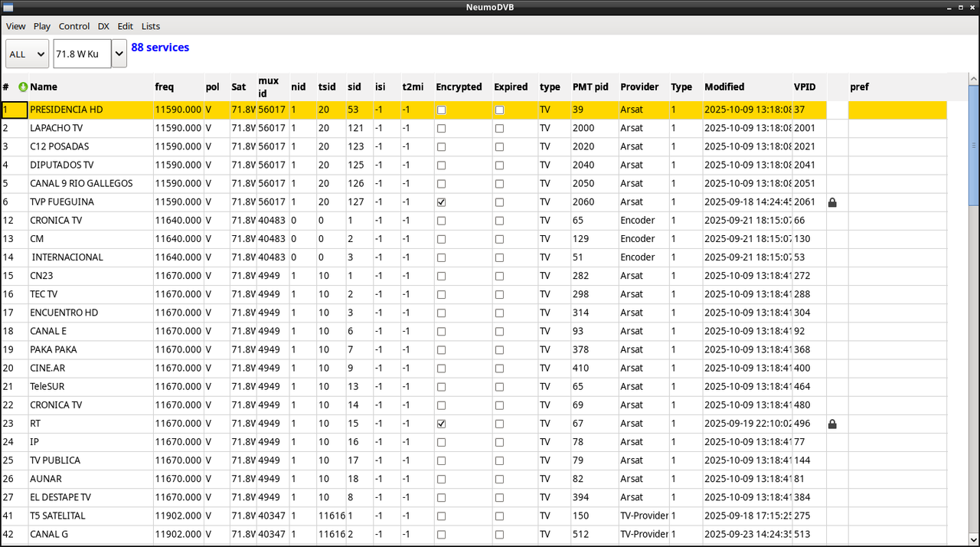
Task: Sort by the sid column header
Action: (x=359, y=87)
